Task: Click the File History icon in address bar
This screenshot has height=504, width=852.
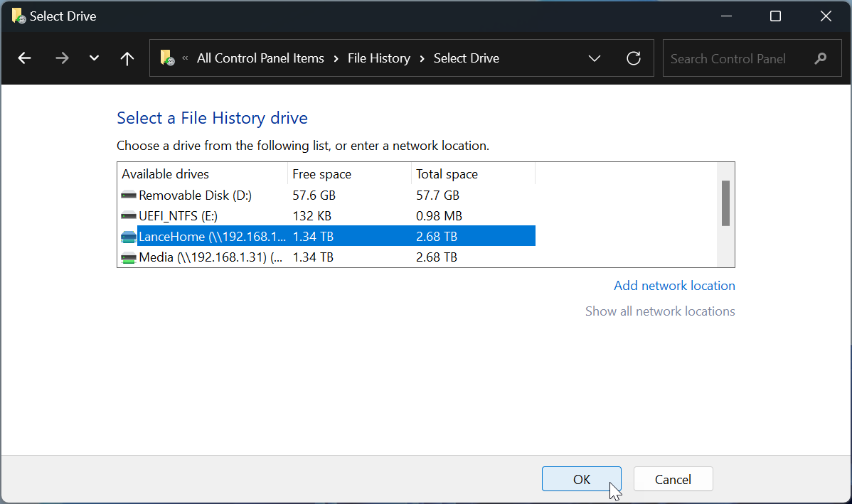Action: [167, 58]
